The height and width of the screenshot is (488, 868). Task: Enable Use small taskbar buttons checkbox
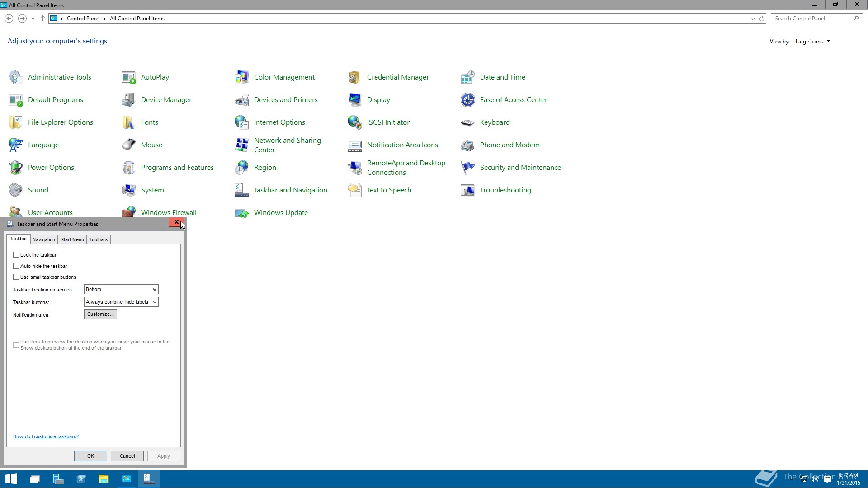[16, 277]
